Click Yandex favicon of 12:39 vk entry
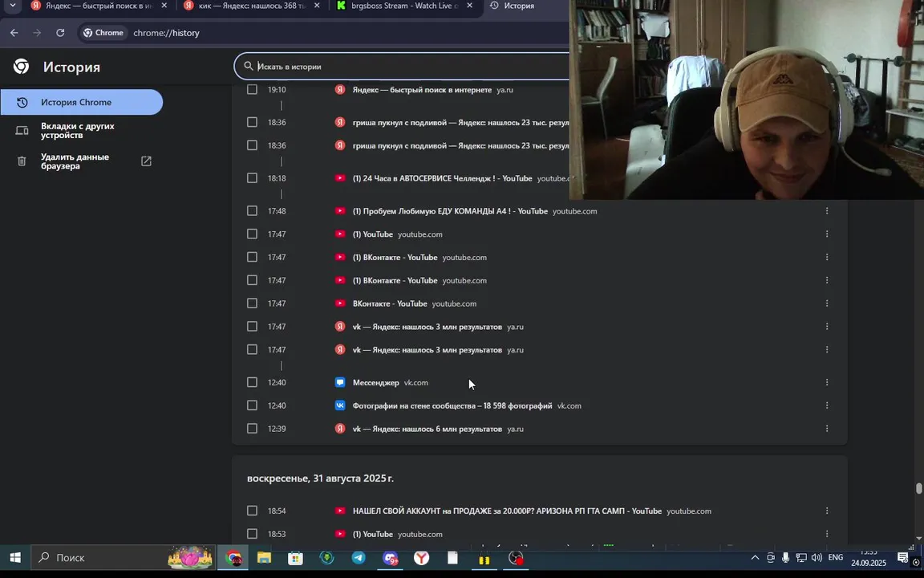Screen dimensions: 924x578 point(340,429)
